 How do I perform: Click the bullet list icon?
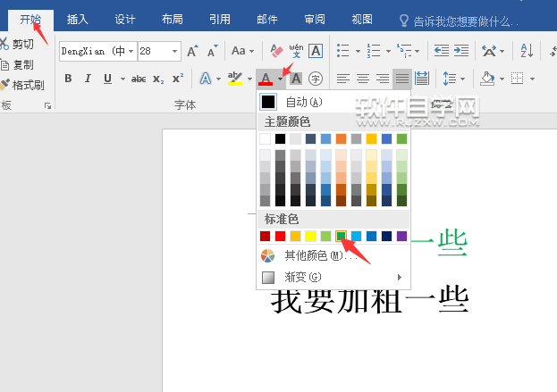click(x=342, y=51)
